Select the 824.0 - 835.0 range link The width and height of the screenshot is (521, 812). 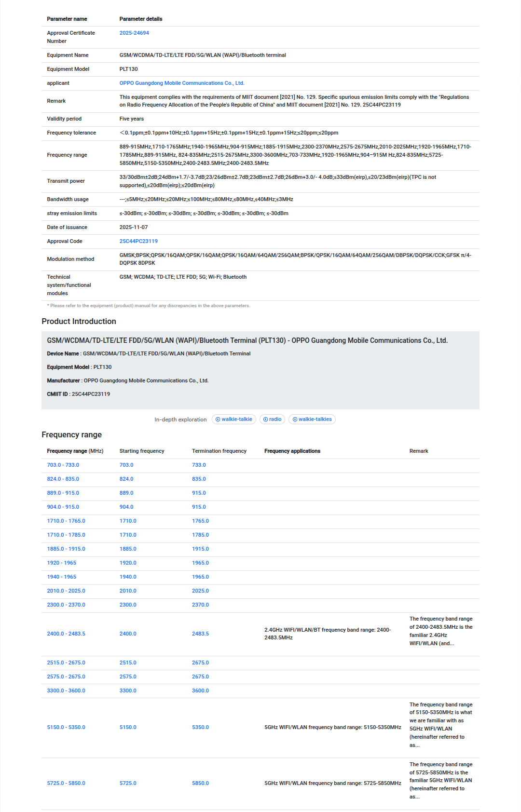point(63,479)
